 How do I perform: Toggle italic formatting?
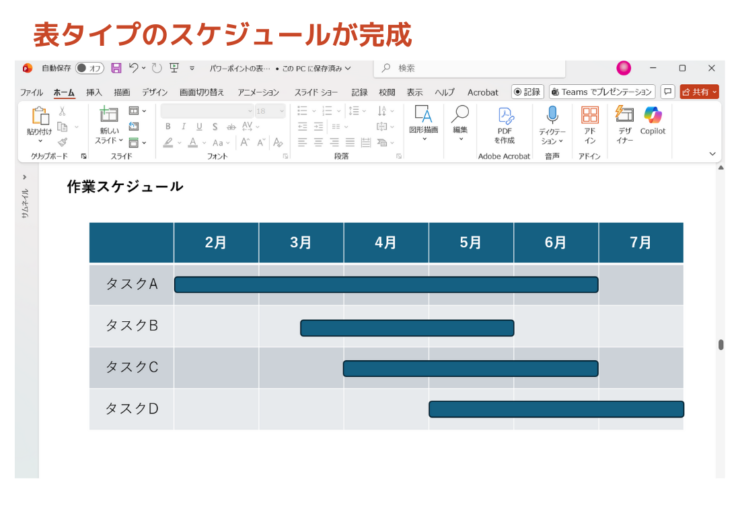(x=184, y=126)
